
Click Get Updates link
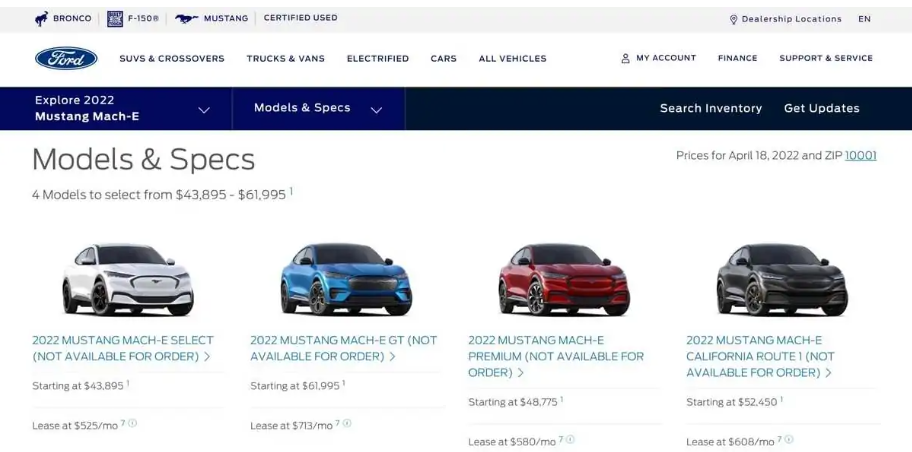point(821,108)
